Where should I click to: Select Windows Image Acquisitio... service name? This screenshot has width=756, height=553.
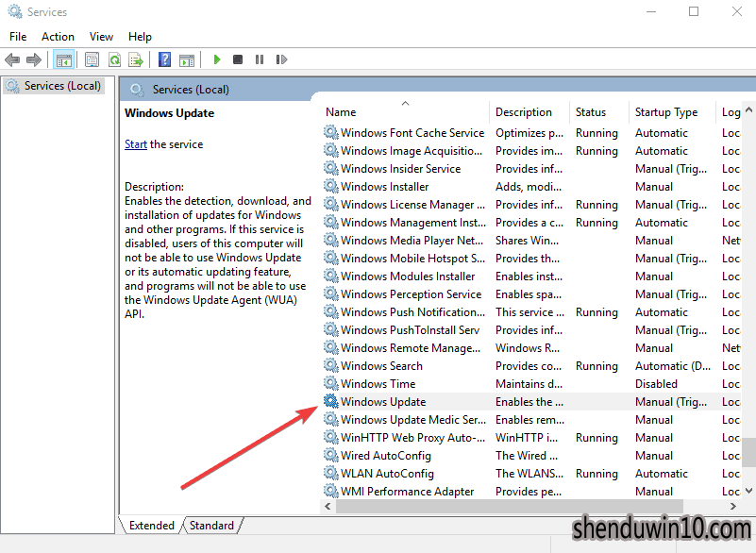pyautogui.click(x=412, y=150)
